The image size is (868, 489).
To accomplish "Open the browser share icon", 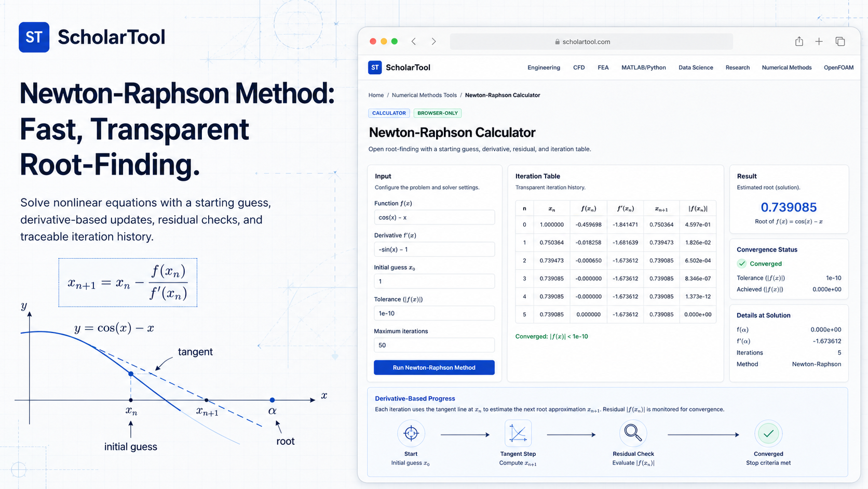I will point(799,41).
